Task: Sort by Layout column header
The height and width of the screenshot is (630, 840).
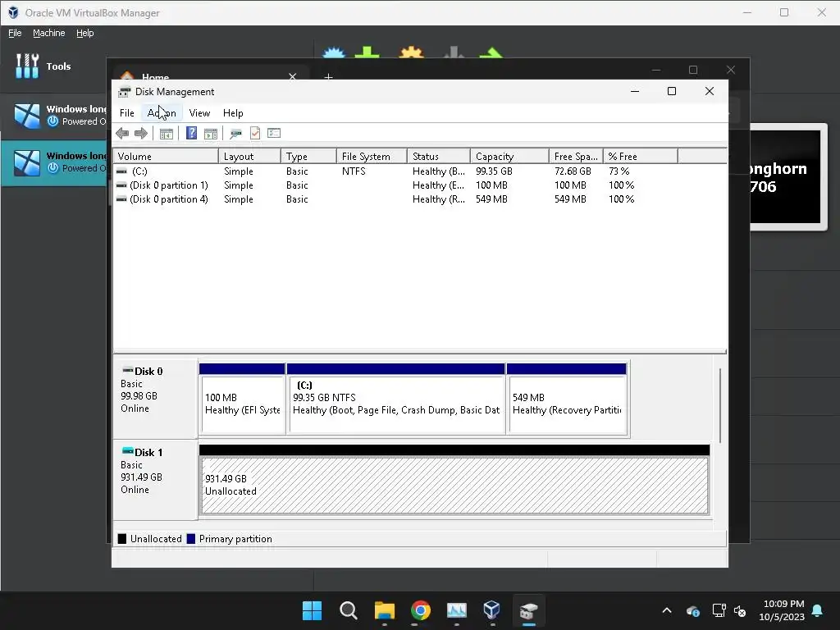Action: [249, 157]
